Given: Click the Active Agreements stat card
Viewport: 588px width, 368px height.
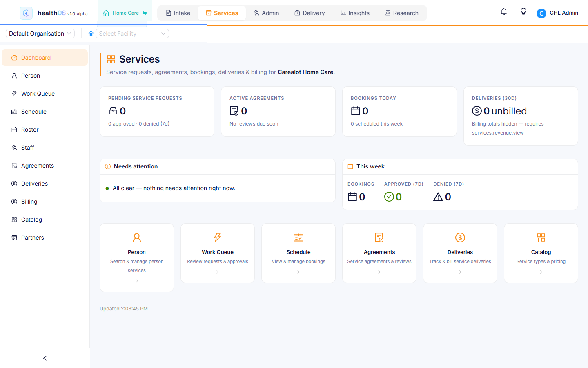Looking at the screenshot, I should coord(278,111).
